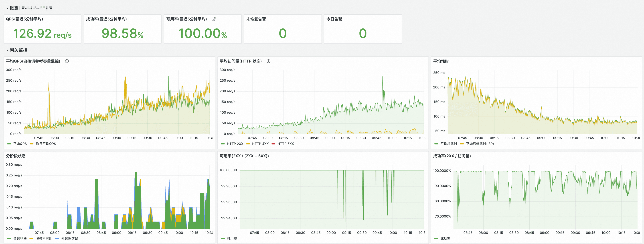Toggle 平均QPS series in legend
Screen dimensions: 644x244
pyautogui.click(x=20, y=144)
